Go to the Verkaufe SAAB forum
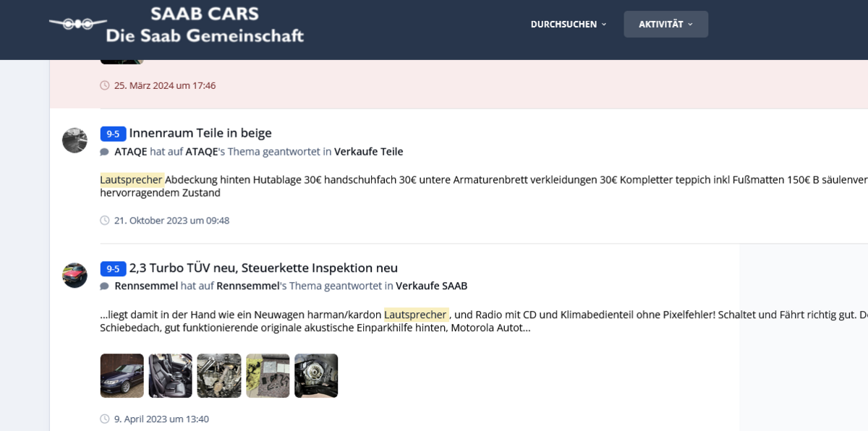 click(x=432, y=286)
